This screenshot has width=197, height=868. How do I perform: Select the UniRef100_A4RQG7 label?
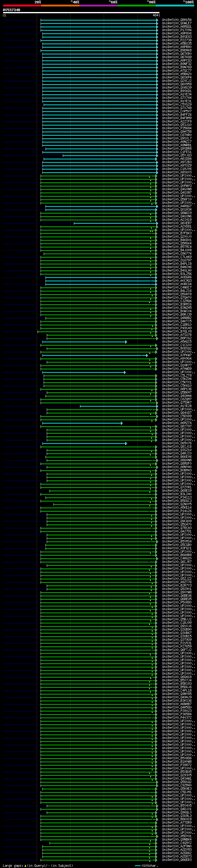[176, 206]
